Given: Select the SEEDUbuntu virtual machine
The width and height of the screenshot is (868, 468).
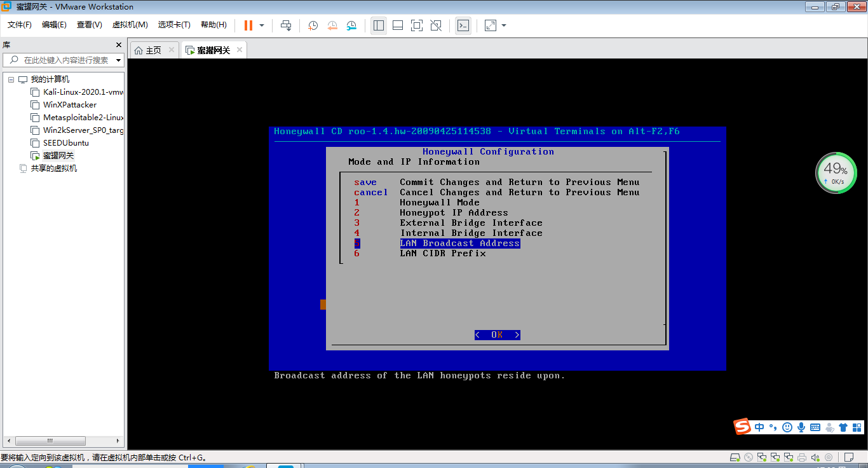Looking at the screenshot, I should point(66,143).
